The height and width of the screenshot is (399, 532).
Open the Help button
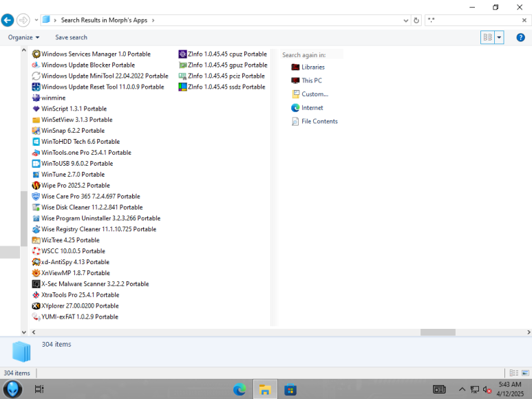(x=520, y=37)
